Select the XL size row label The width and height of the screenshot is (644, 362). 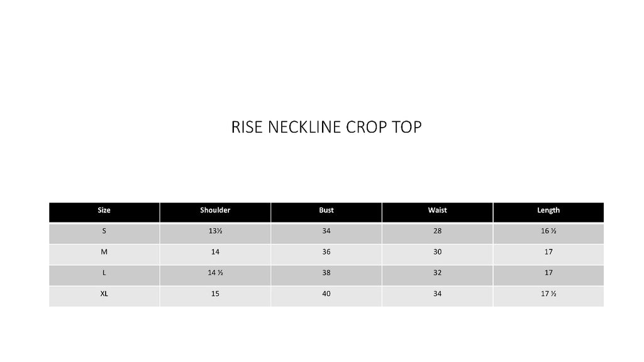[x=104, y=293]
